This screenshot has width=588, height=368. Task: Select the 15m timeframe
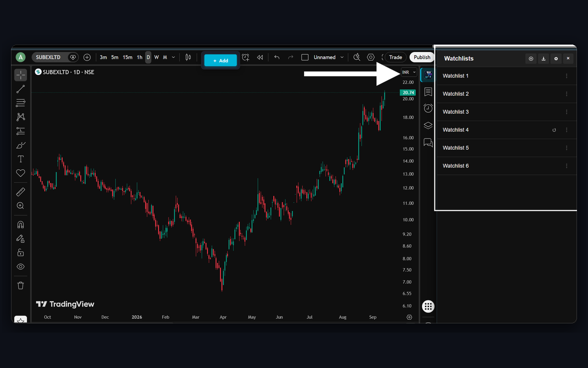click(127, 57)
